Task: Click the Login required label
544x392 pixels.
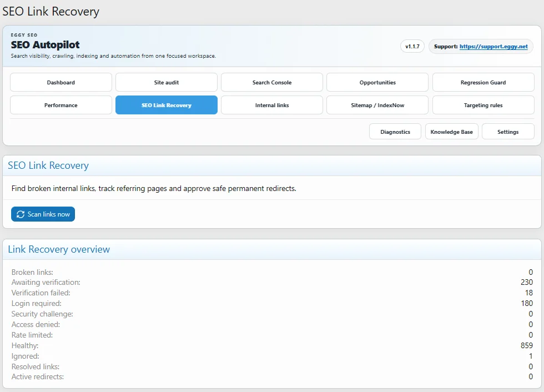Action: click(37, 304)
